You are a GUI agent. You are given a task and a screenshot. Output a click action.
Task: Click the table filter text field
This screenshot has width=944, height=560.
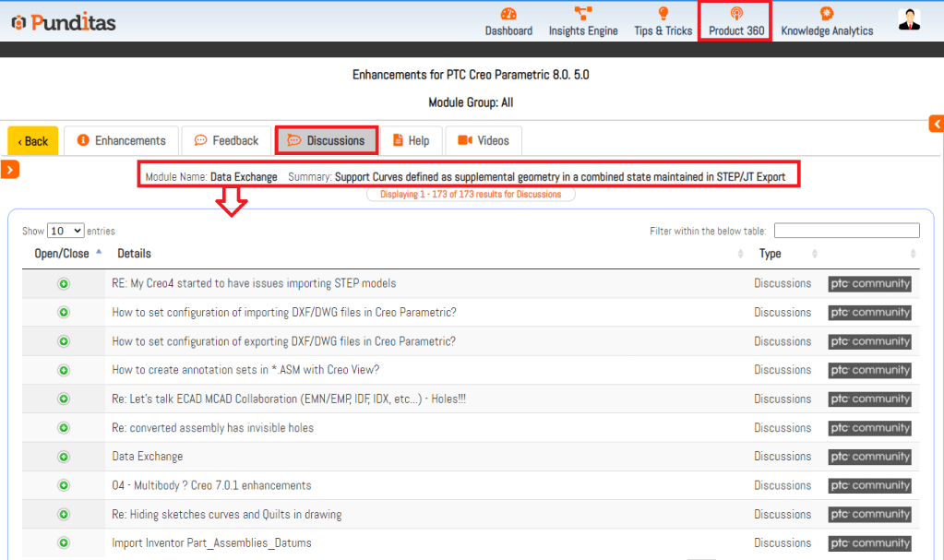coord(846,231)
